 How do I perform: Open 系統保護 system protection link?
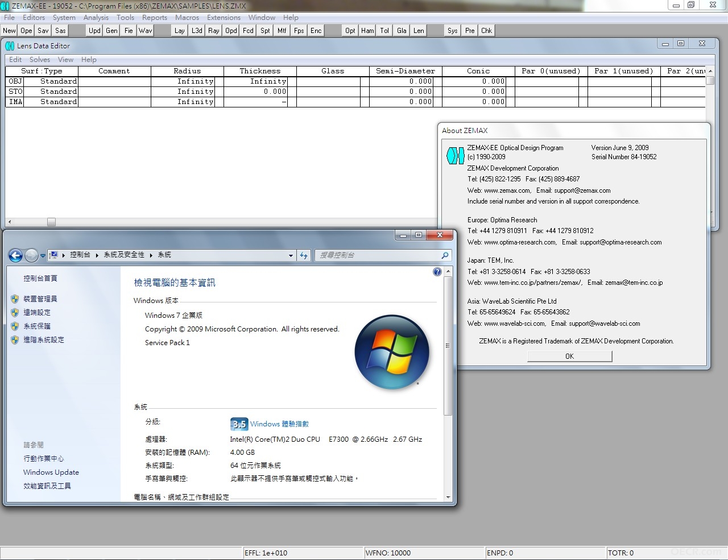[37, 326]
